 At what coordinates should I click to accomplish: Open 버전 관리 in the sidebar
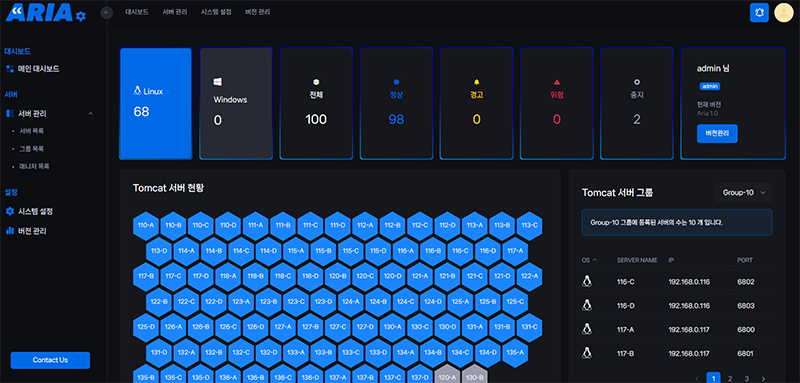pyautogui.click(x=32, y=231)
